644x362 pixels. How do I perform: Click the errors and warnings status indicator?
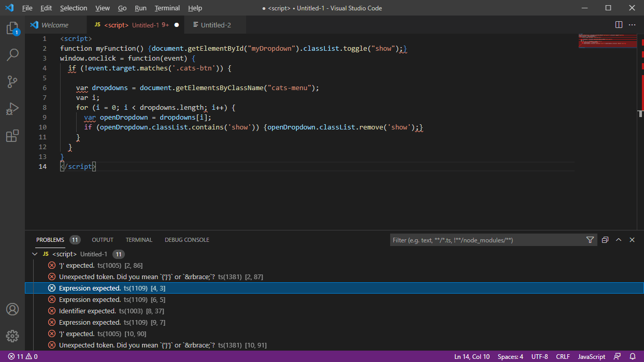point(23,357)
